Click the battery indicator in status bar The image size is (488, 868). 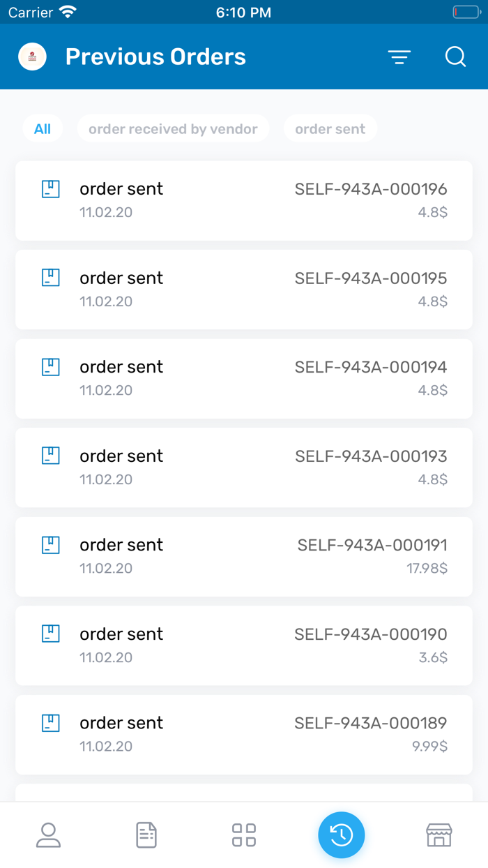point(466,11)
